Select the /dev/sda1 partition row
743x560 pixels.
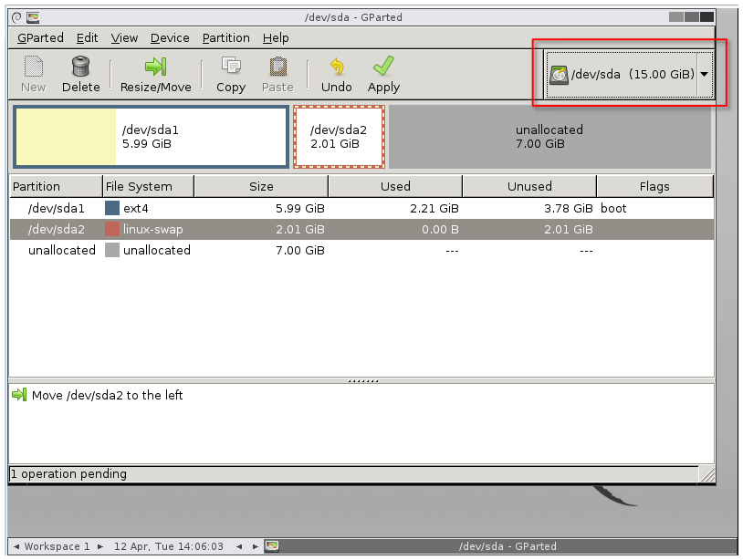coord(361,208)
